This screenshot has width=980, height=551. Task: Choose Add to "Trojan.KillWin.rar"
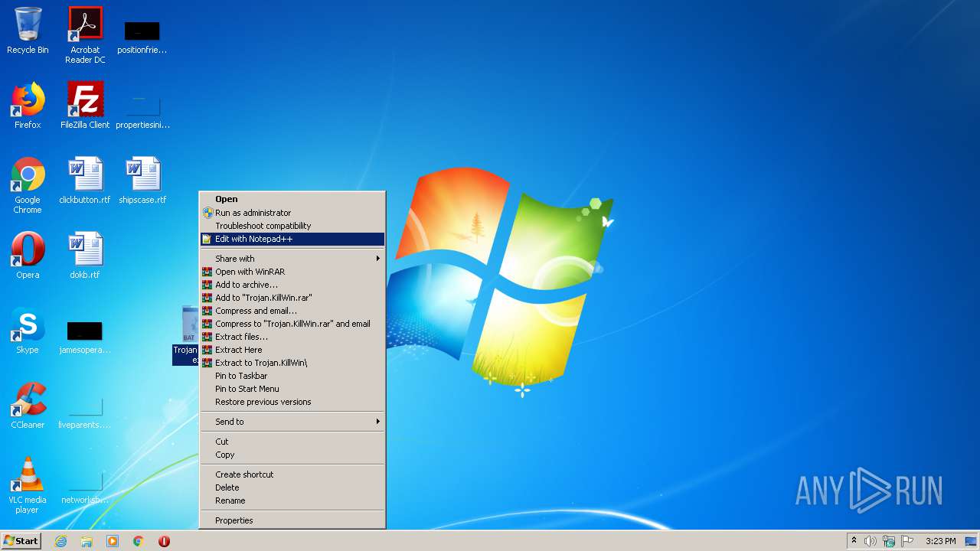point(292,298)
